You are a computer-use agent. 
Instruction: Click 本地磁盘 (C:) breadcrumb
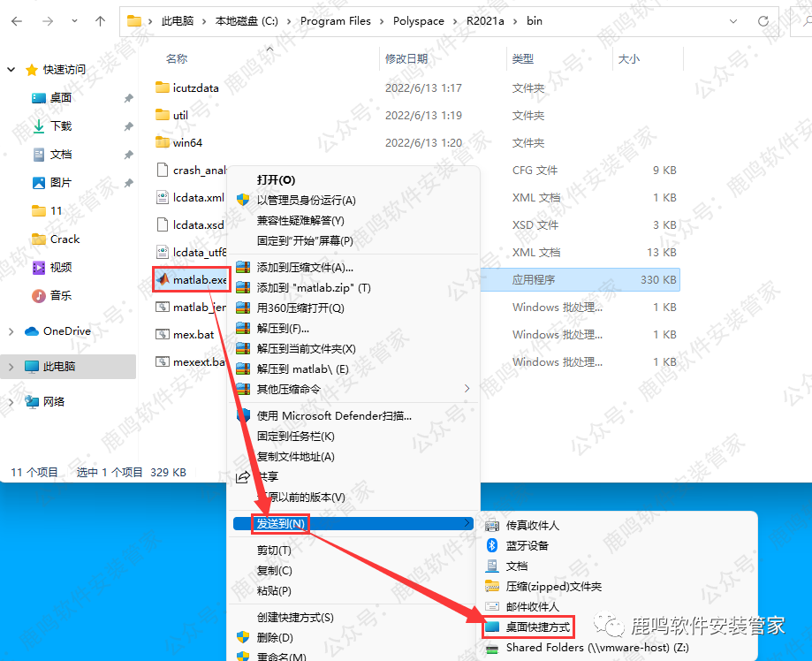point(247,21)
